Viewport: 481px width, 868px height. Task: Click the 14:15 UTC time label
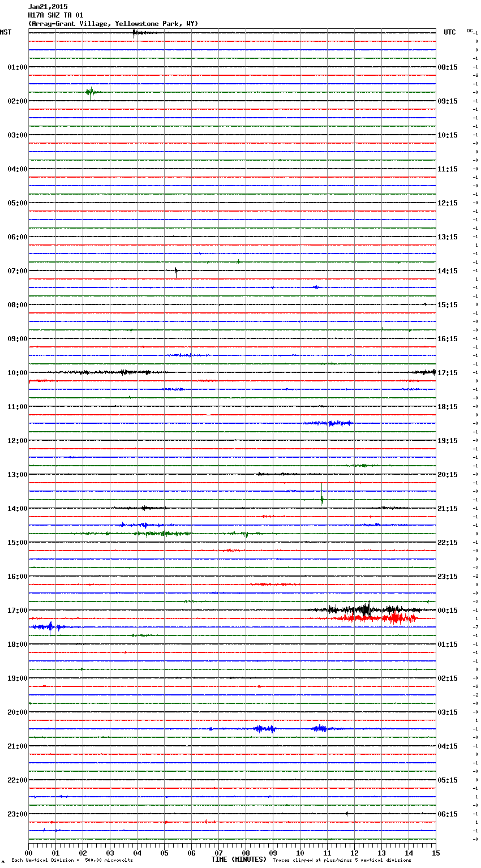click(x=448, y=271)
